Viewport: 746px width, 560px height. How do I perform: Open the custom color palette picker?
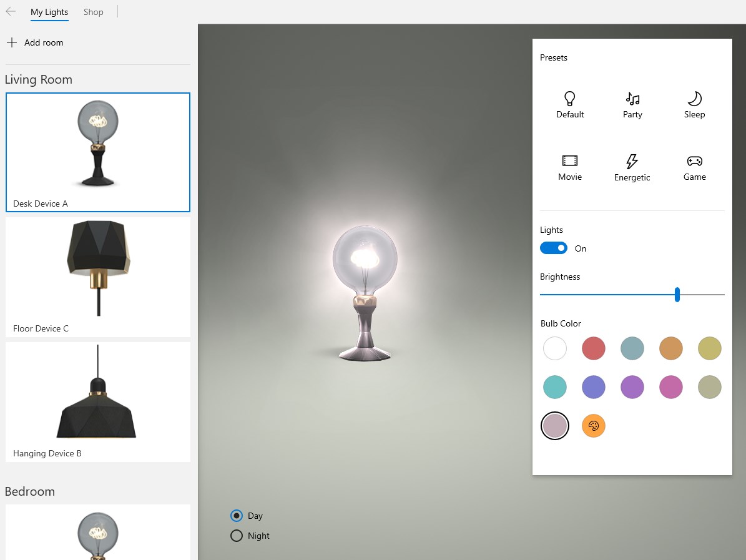(x=593, y=426)
